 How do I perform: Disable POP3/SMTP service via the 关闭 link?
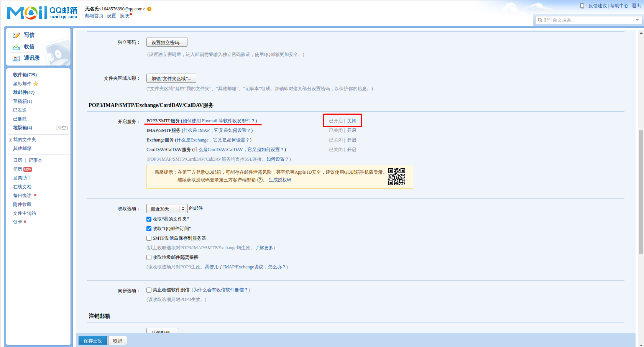tap(352, 120)
